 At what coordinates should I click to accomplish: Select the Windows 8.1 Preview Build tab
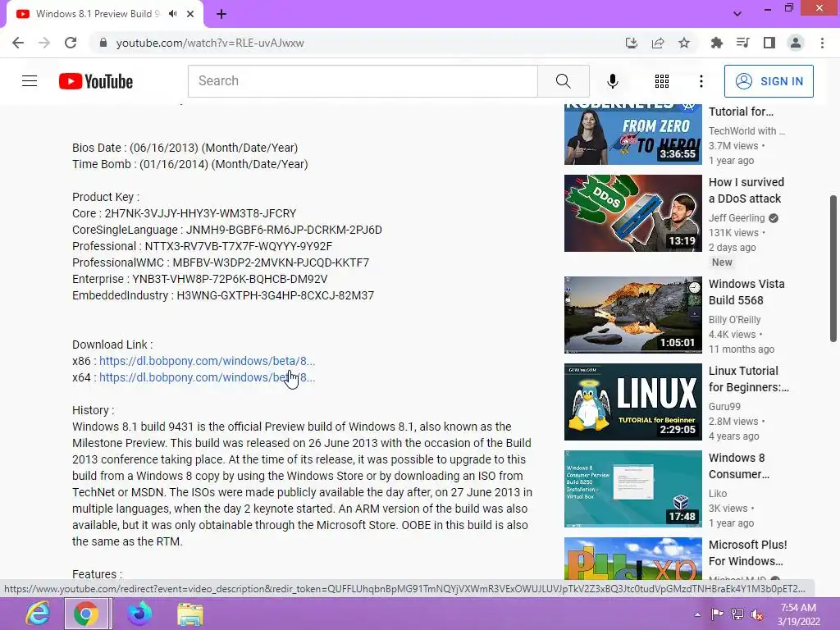(98, 14)
